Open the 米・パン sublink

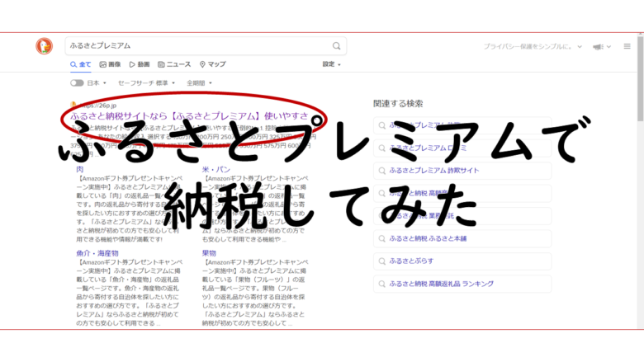[216, 169]
